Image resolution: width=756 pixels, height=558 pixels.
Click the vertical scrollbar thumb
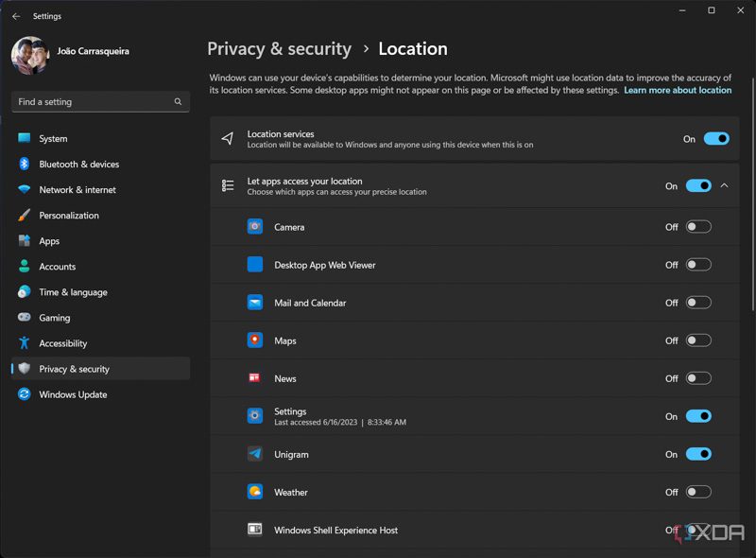[x=752, y=193]
